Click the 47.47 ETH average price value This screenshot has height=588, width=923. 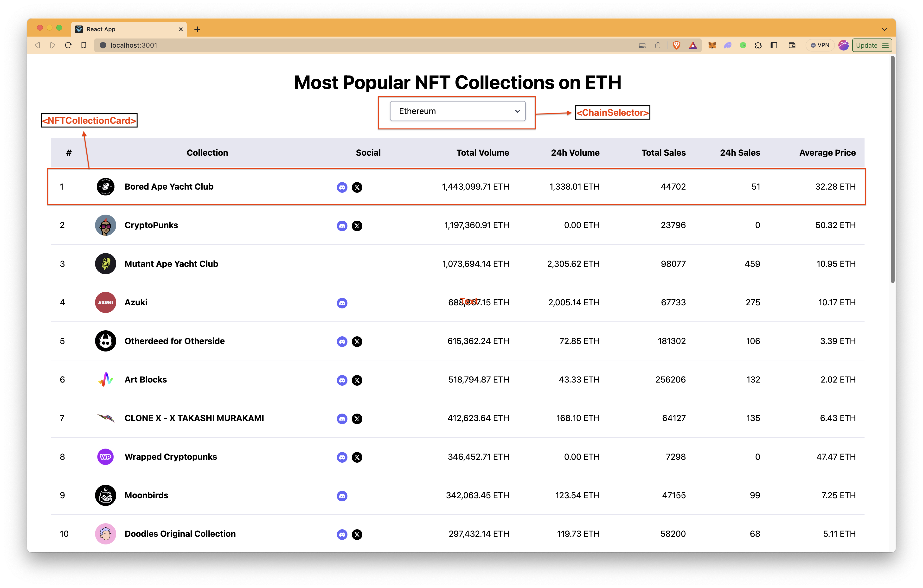(x=836, y=457)
